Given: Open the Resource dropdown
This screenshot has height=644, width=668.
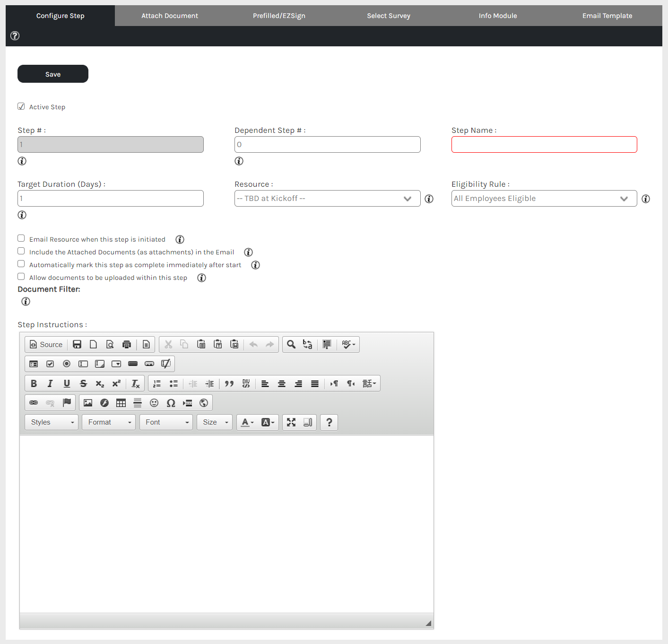Looking at the screenshot, I should click(327, 199).
